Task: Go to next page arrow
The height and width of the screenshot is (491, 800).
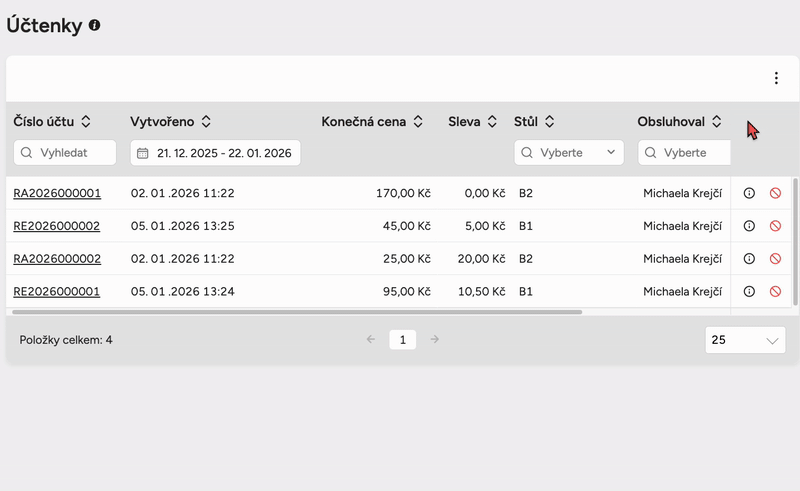Action: [x=434, y=340]
